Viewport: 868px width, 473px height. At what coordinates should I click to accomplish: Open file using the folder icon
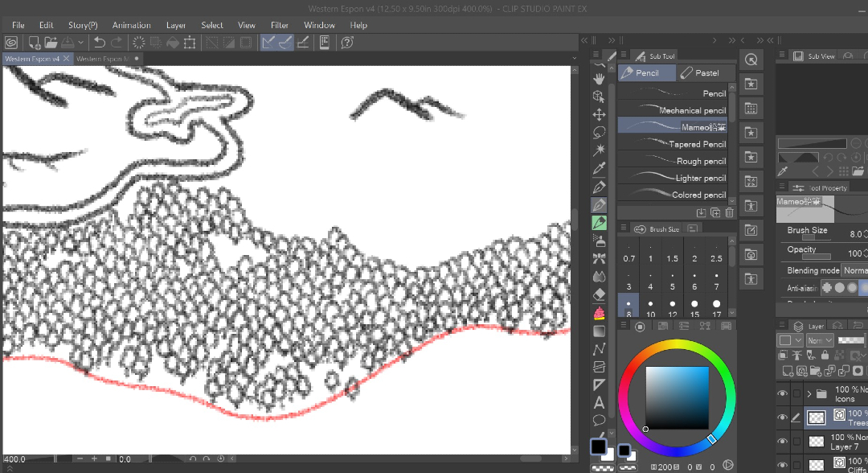[51, 43]
